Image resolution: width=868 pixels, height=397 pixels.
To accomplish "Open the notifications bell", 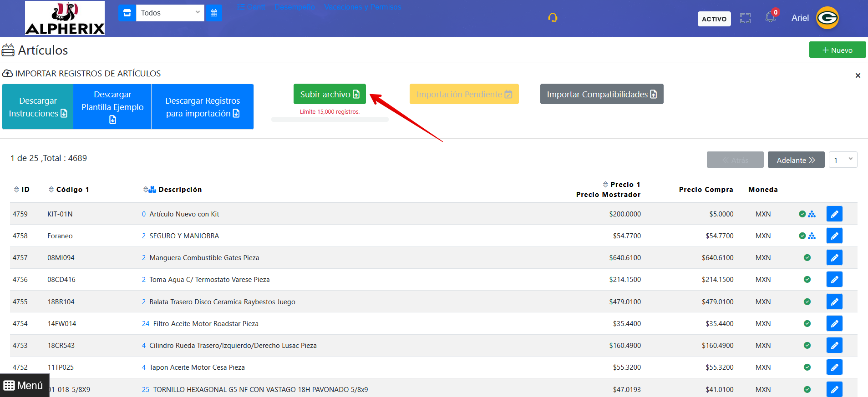I will (770, 17).
